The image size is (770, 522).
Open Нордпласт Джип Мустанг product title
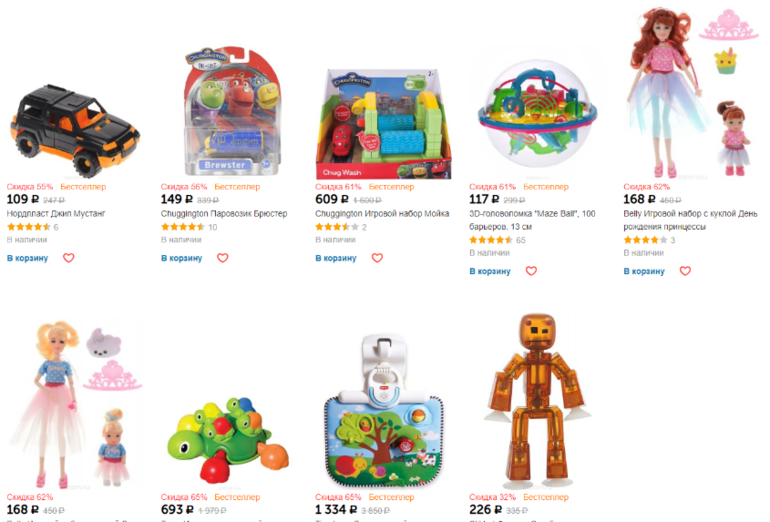pos(56,214)
